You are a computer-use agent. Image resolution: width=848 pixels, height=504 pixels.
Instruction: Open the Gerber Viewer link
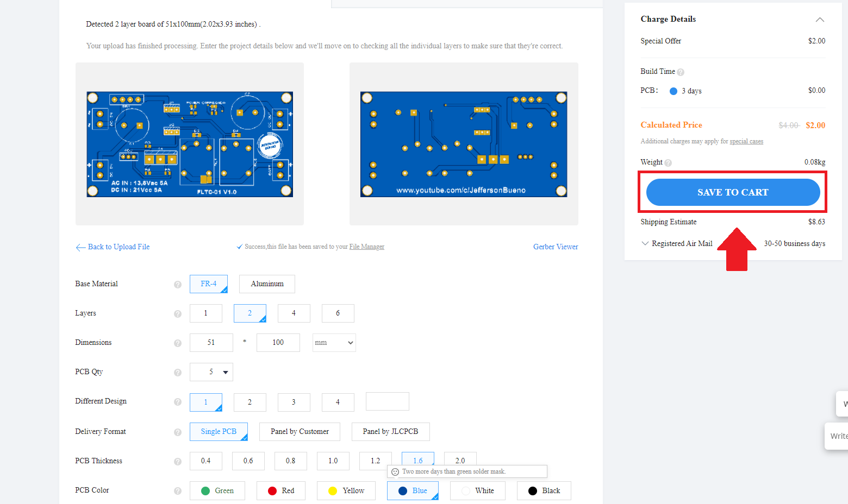(556, 247)
